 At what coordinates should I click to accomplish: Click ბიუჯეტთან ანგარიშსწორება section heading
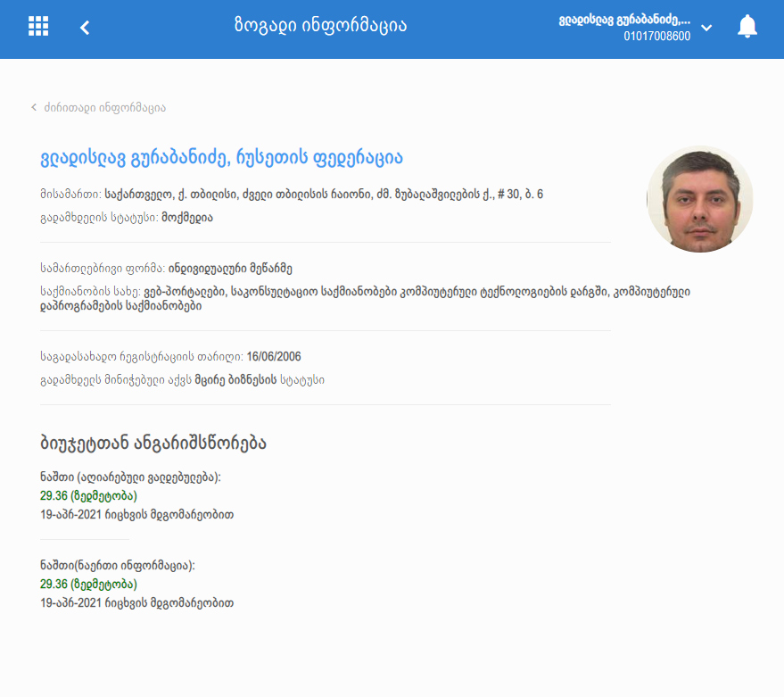click(153, 442)
